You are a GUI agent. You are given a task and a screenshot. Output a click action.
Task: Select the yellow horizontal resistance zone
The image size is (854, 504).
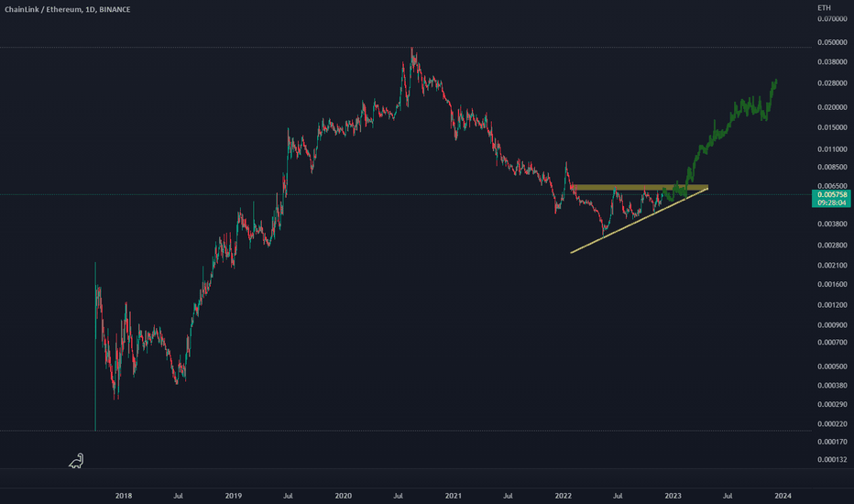click(x=640, y=187)
